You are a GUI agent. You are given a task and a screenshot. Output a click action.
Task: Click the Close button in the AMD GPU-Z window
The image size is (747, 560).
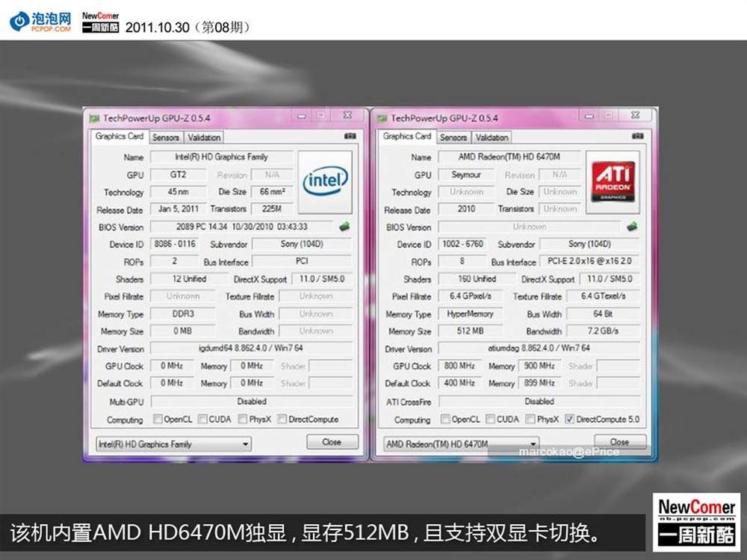(620, 442)
